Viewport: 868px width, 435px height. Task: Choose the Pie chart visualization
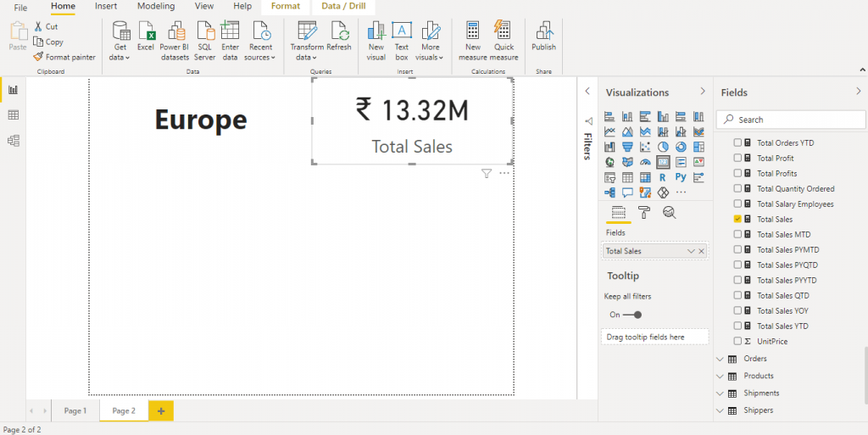click(x=663, y=147)
